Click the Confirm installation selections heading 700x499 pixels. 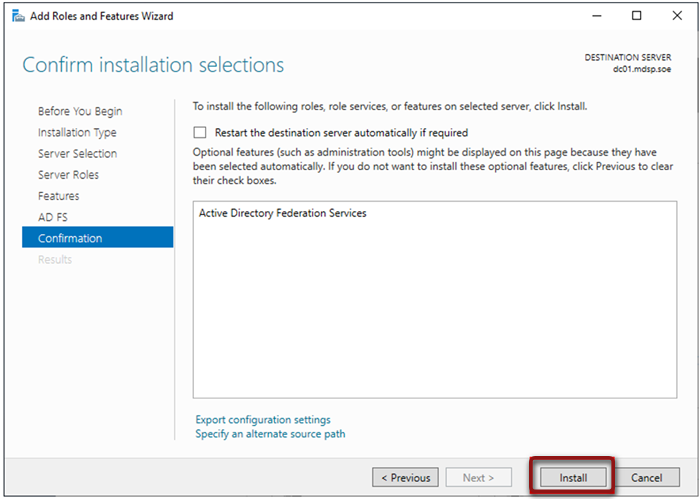tap(153, 65)
